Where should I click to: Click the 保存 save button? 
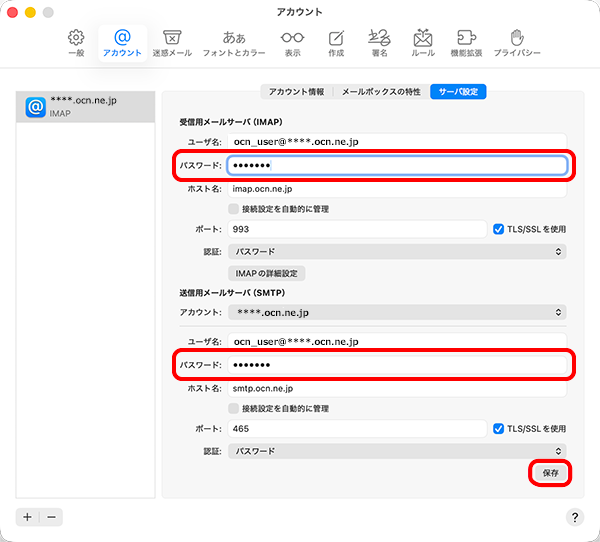coord(550,472)
